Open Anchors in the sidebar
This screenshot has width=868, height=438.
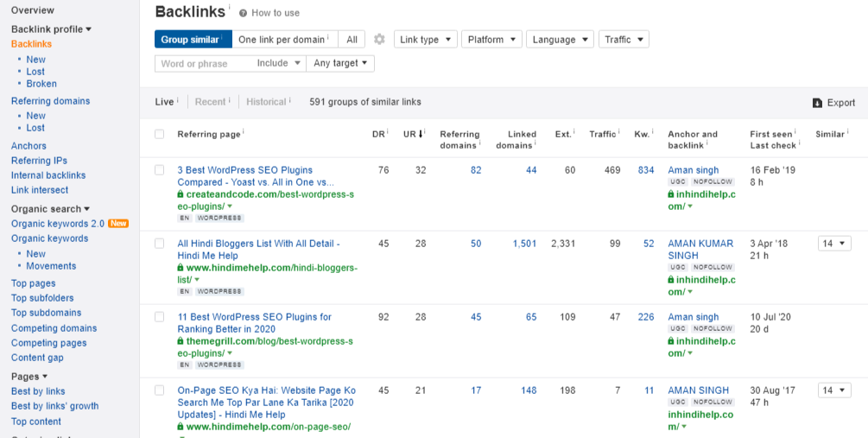pos(29,146)
